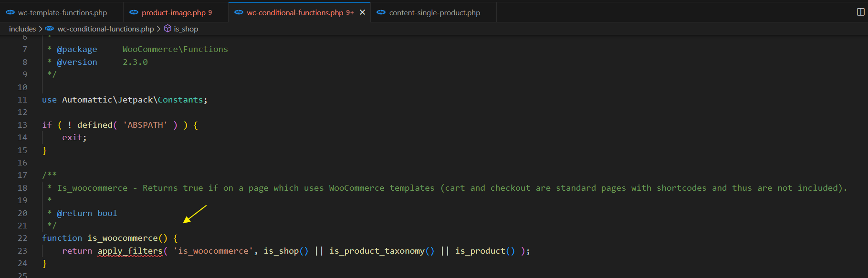868x278 pixels.
Task: Click the PHP icon on content-single-product.php tab
Action: click(x=381, y=12)
